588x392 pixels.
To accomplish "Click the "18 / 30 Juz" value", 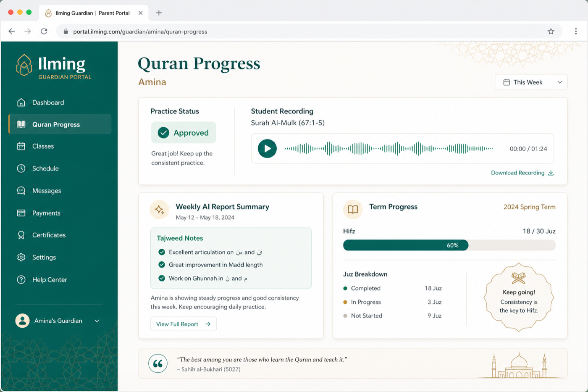I will tap(539, 231).
